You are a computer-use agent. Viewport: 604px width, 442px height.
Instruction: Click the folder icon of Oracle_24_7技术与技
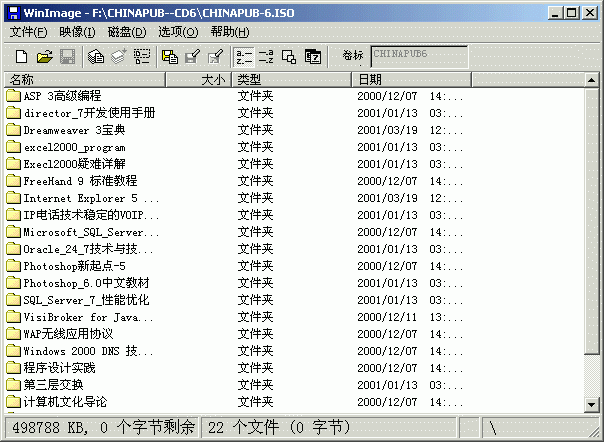point(13,249)
